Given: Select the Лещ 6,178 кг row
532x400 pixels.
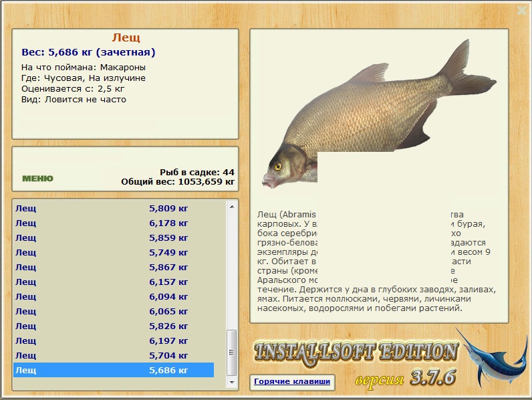Looking at the screenshot, I should pos(114,223).
